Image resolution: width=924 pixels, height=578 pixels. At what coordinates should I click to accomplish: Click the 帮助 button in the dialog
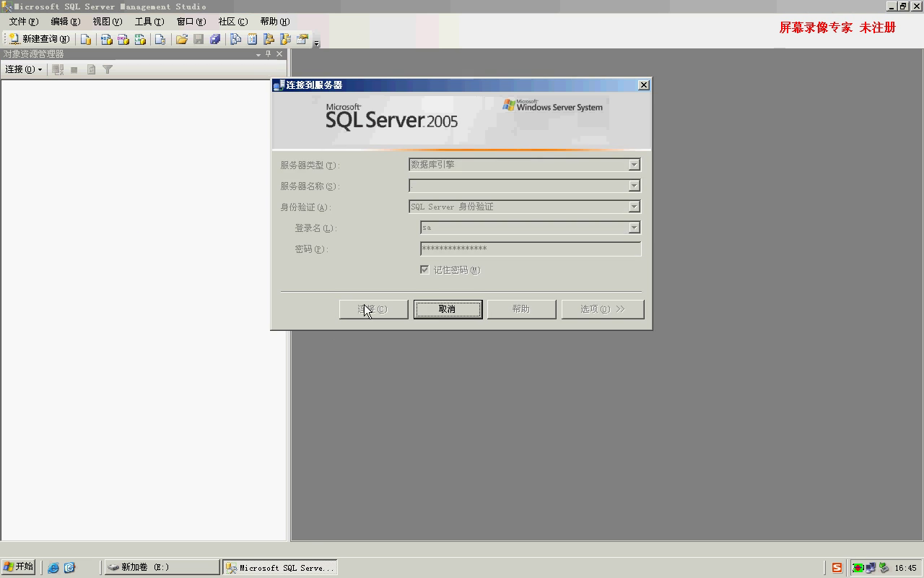point(521,309)
